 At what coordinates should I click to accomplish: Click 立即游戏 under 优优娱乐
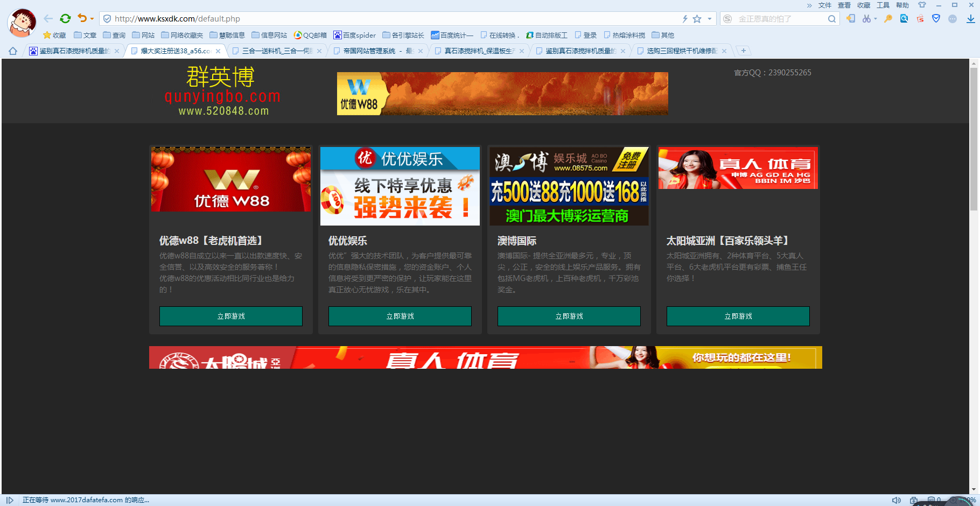pos(400,316)
